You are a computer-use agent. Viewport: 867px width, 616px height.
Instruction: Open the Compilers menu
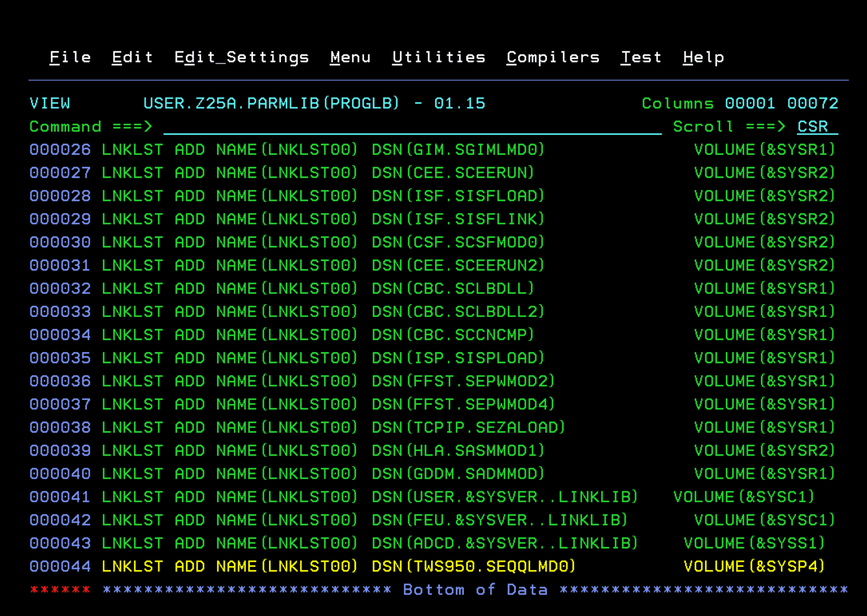[x=553, y=57]
